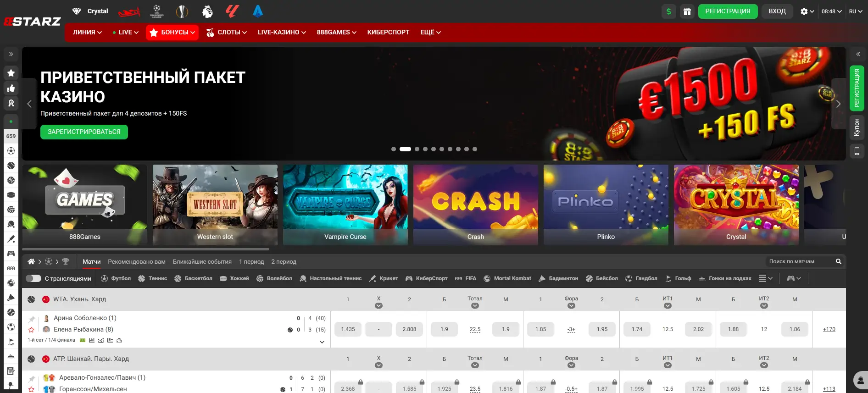Click the thumbs-up recommended icon in sidebar

click(11, 88)
